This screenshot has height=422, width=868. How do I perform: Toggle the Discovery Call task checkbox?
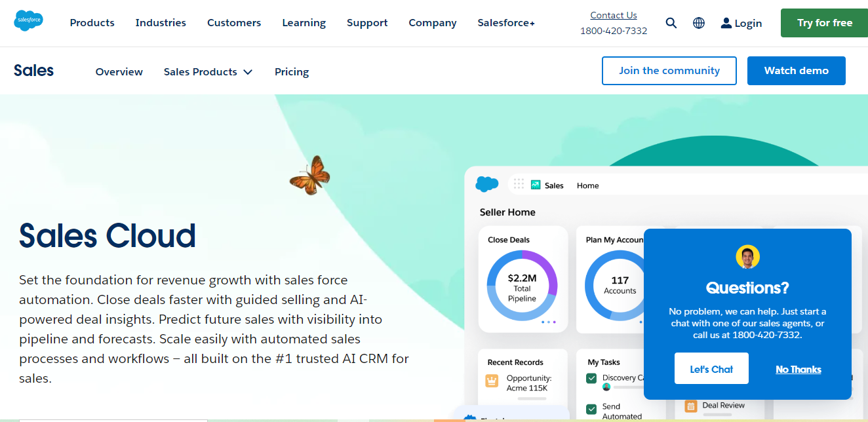pos(591,378)
